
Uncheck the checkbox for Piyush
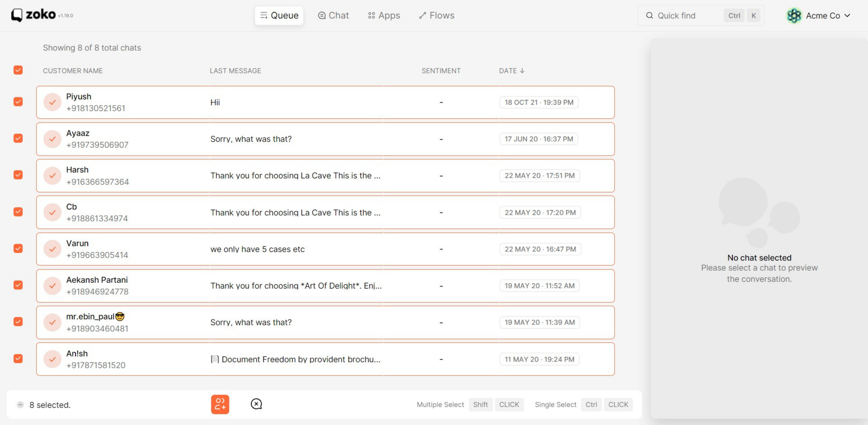18,102
